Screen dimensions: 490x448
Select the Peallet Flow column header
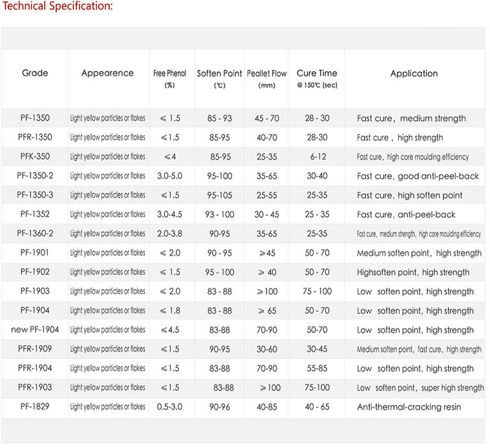(x=267, y=79)
